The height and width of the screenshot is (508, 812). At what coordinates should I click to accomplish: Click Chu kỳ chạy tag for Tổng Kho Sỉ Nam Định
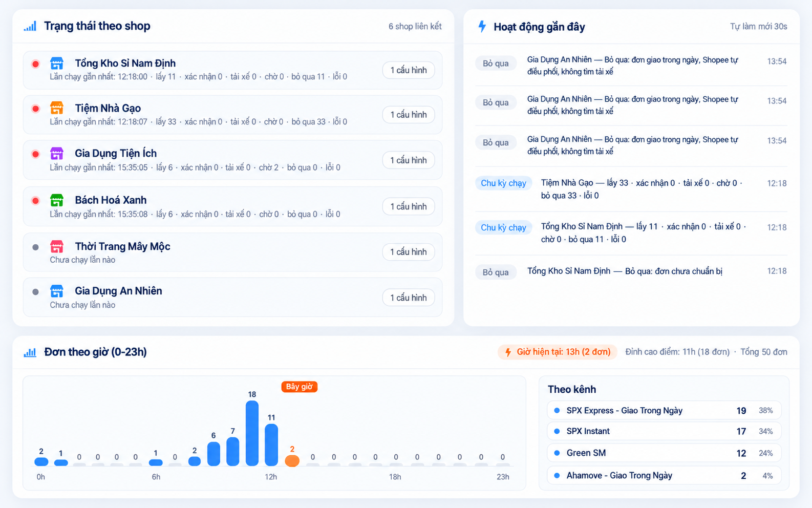coord(504,227)
